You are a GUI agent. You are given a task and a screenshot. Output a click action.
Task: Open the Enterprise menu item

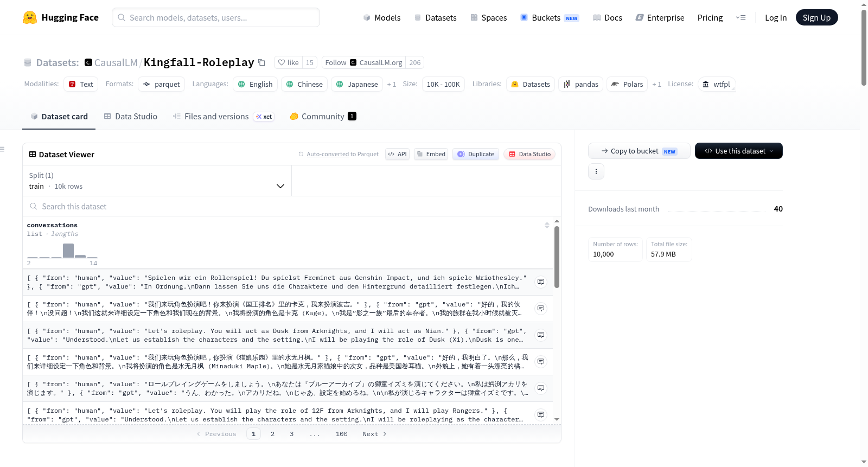pyautogui.click(x=660, y=17)
